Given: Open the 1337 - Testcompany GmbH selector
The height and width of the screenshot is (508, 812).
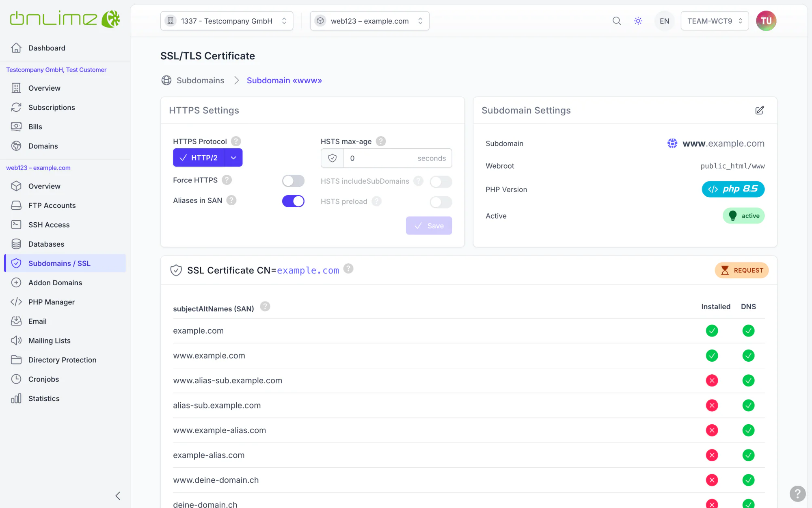Looking at the screenshot, I should click(227, 21).
